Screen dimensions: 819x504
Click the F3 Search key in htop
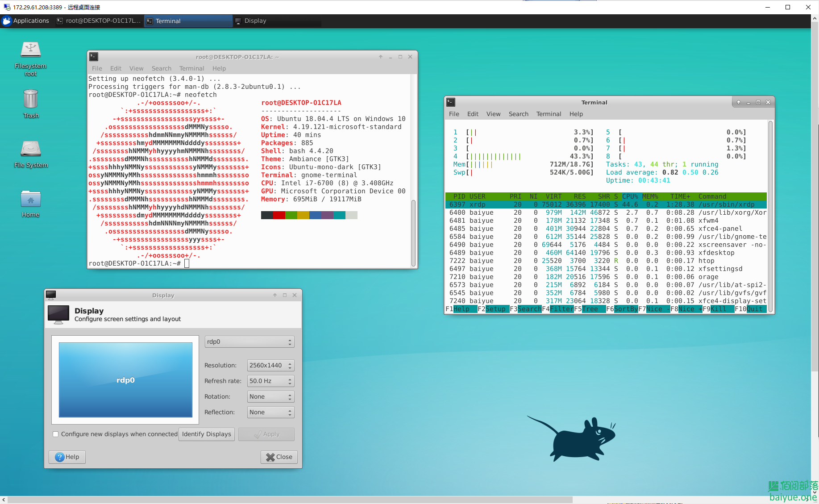pos(525,309)
